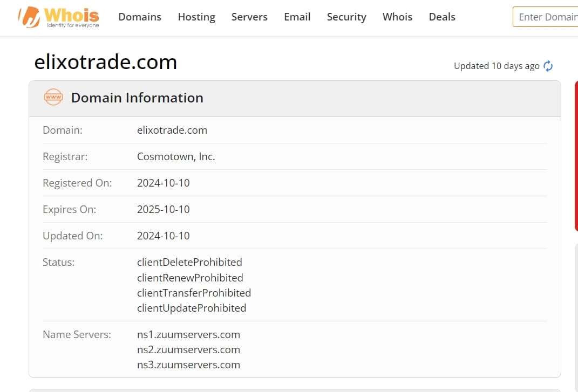578x392 pixels.
Task: Select status clientRenewProhibited
Action: pyautogui.click(x=190, y=278)
